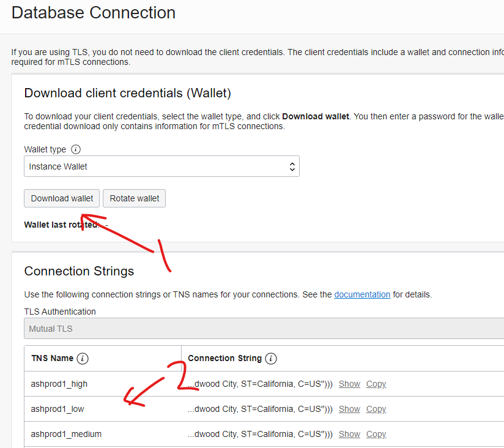
Task: Copy connection string for ashprod1_low
Action: click(x=376, y=409)
